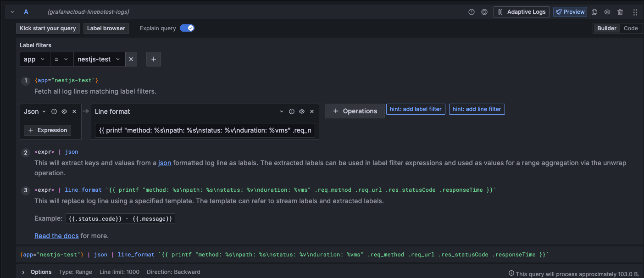
Task: Toggle the Explain query switch
Action: (187, 28)
